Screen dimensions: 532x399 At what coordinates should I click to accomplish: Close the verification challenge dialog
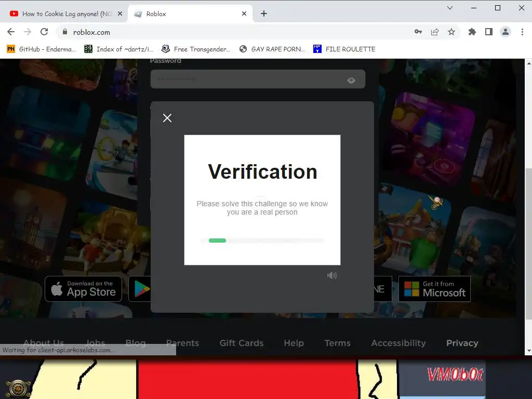point(167,118)
